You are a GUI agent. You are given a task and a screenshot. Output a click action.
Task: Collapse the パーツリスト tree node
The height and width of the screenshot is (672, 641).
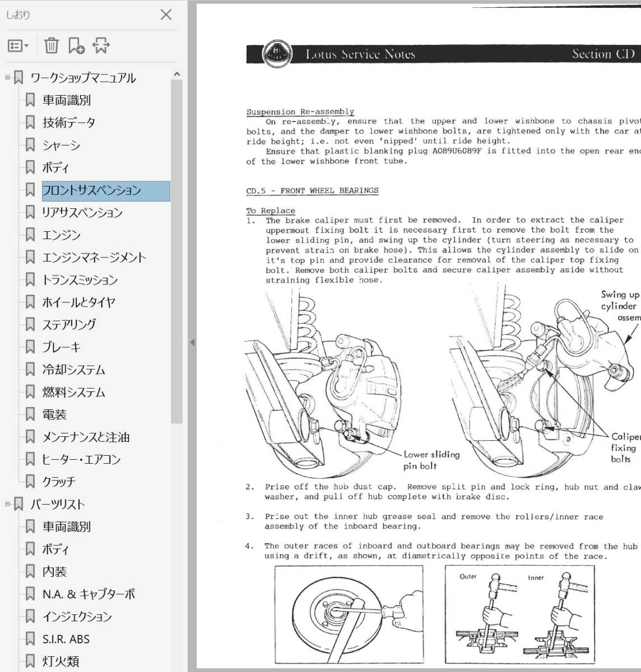pyautogui.click(x=8, y=504)
